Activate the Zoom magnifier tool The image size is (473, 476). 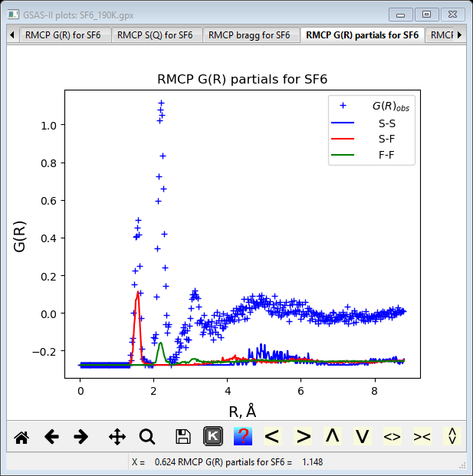tap(147, 437)
